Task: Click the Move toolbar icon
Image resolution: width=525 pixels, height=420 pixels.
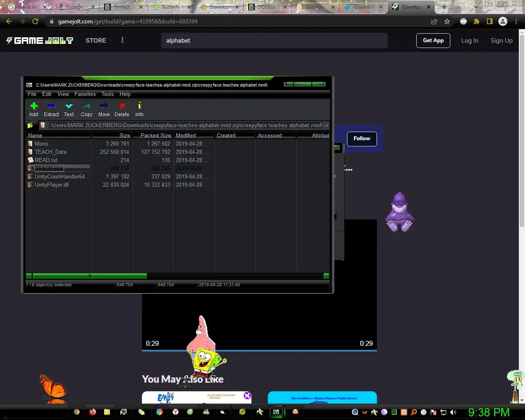Action: 104,109
